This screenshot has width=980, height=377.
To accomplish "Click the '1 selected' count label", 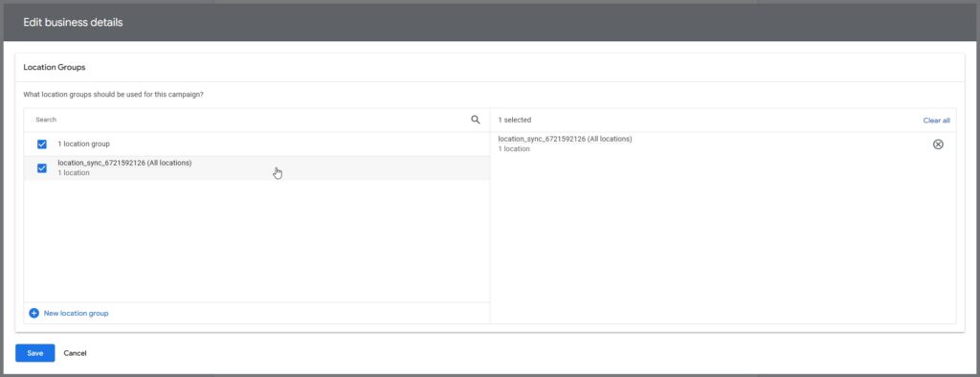I will pyautogui.click(x=514, y=120).
